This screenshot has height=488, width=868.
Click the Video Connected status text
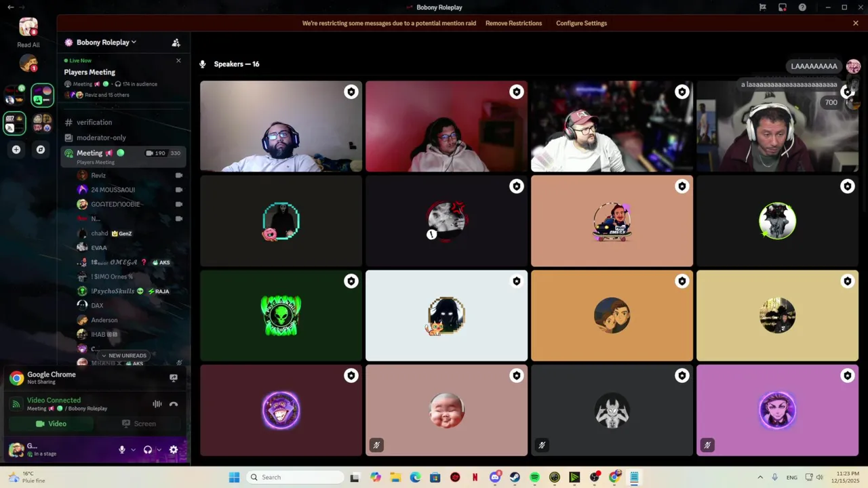pyautogui.click(x=54, y=401)
